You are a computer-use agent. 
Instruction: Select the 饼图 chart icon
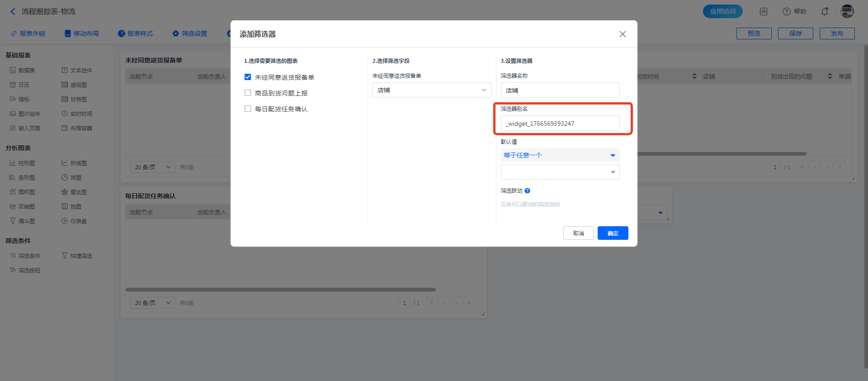point(65,177)
